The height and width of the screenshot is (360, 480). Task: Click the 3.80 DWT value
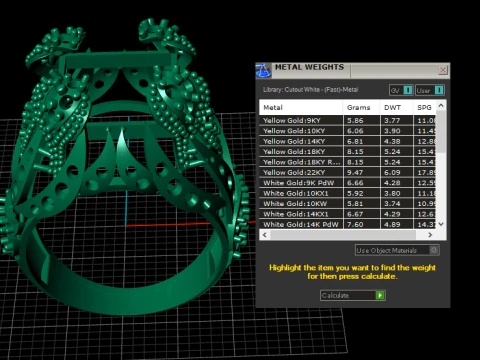pos(392,193)
